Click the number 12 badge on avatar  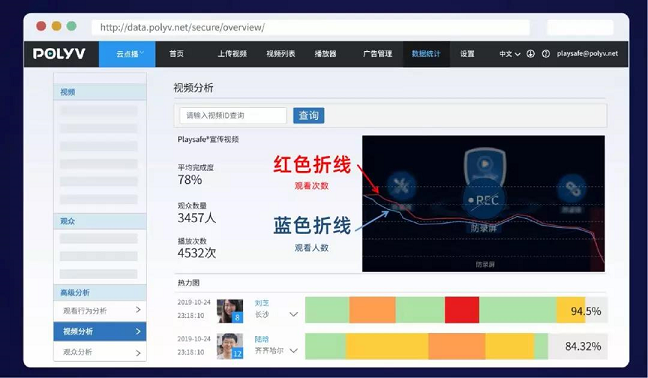(237, 354)
